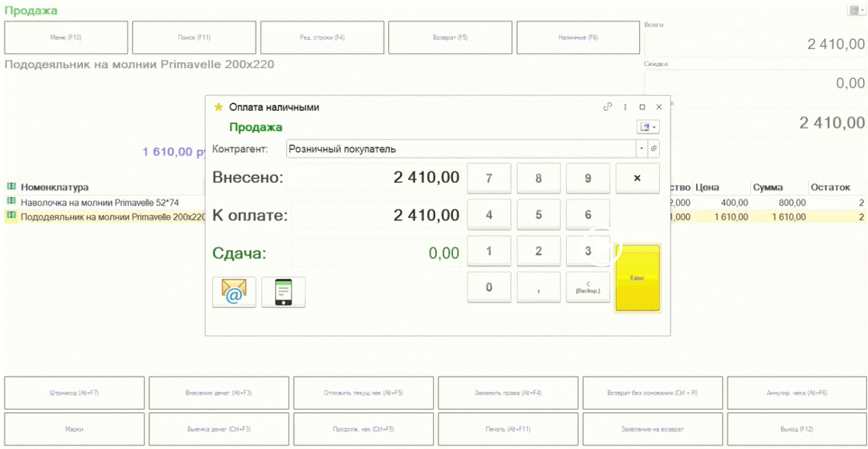
Task: Open Поиск (F11) button
Action: (194, 37)
